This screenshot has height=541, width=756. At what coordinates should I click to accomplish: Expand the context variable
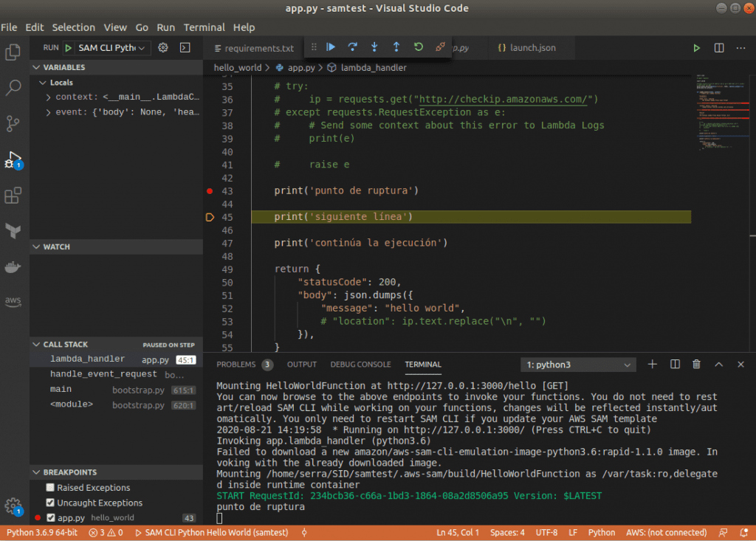(x=48, y=97)
